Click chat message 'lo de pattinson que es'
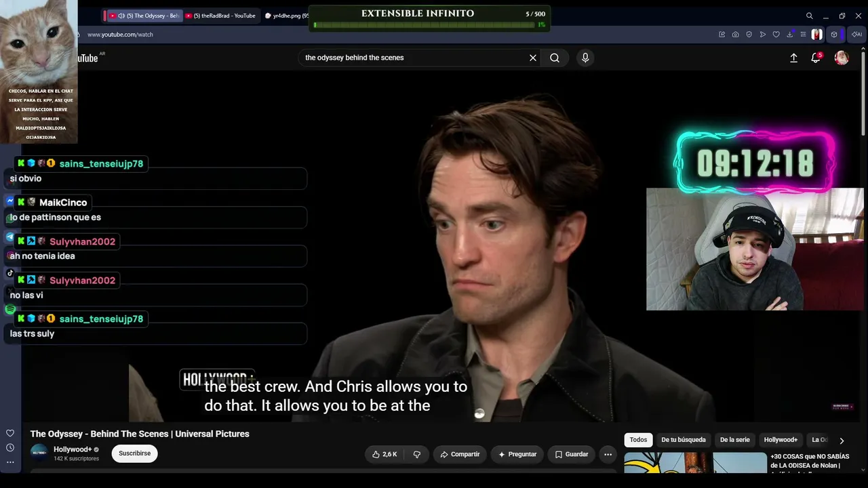Viewport: 868px width, 488px height. [55, 218]
